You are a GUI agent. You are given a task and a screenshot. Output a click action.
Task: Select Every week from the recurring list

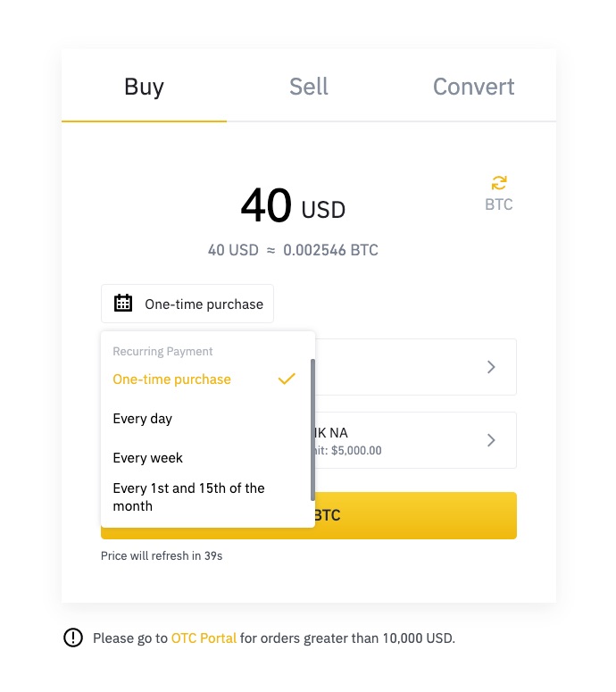(x=148, y=458)
